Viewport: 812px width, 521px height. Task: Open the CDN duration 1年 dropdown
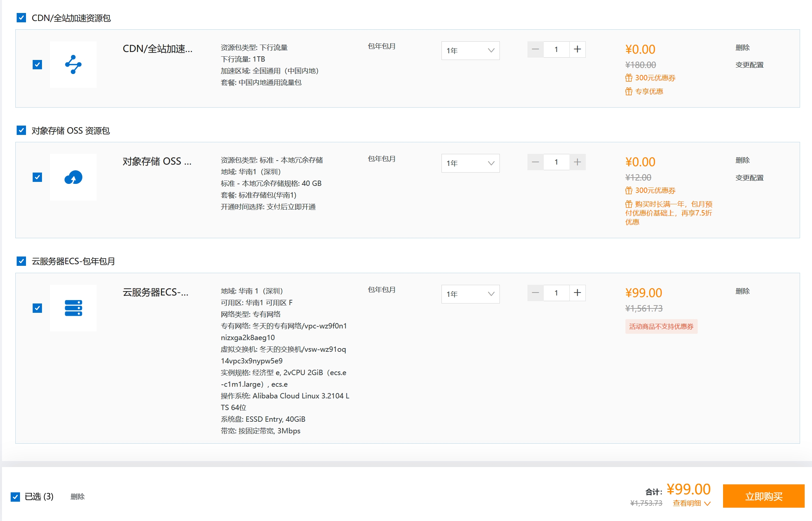click(x=470, y=50)
